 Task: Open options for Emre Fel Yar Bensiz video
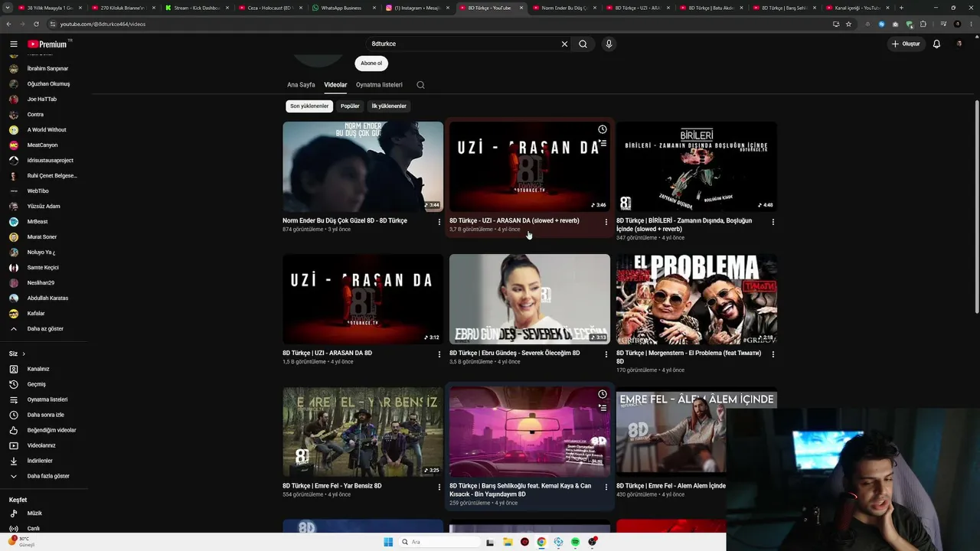439,487
